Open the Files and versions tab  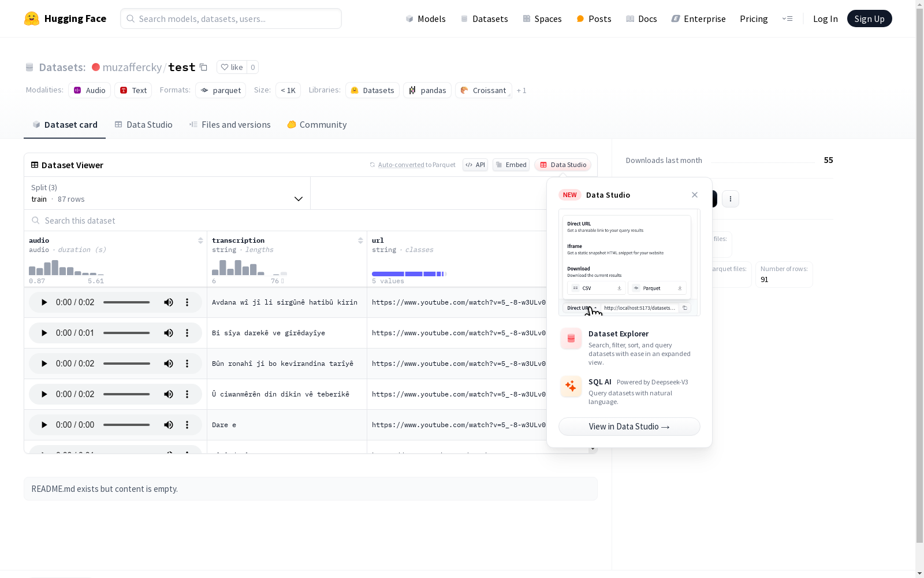[230, 125]
